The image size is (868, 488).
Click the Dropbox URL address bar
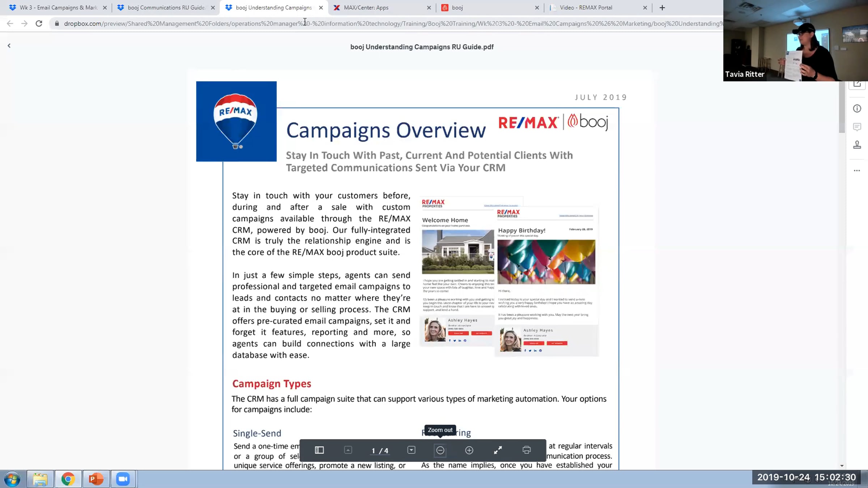tap(362, 23)
